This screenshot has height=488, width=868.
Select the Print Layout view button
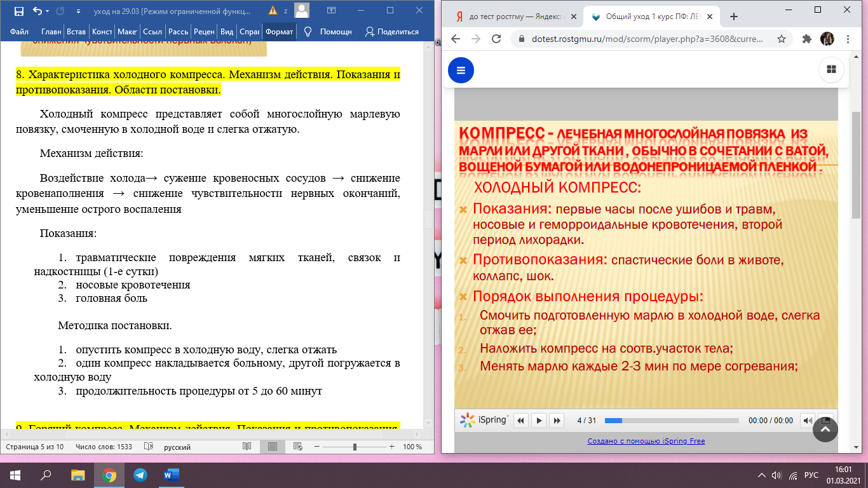click(272, 447)
